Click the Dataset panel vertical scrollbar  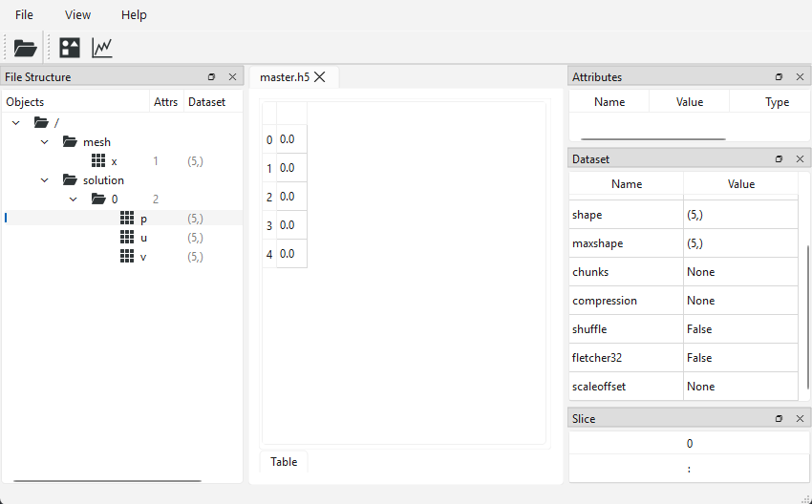[x=808, y=317]
